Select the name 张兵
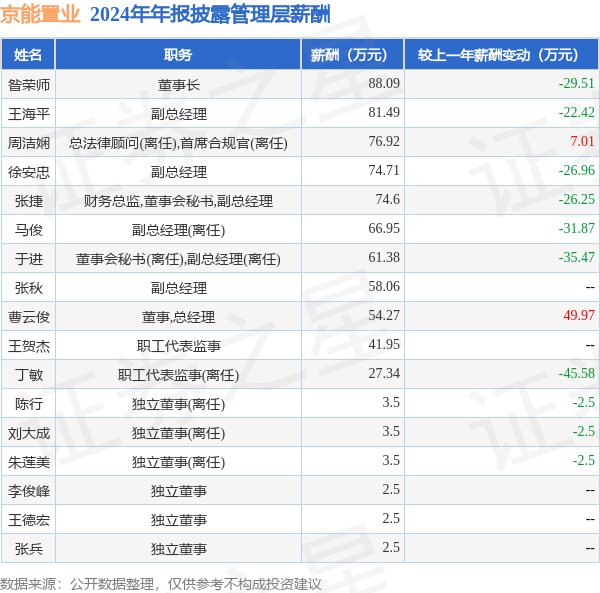The height and width of the screenshot is (593, 600). (x=29, y=549)
